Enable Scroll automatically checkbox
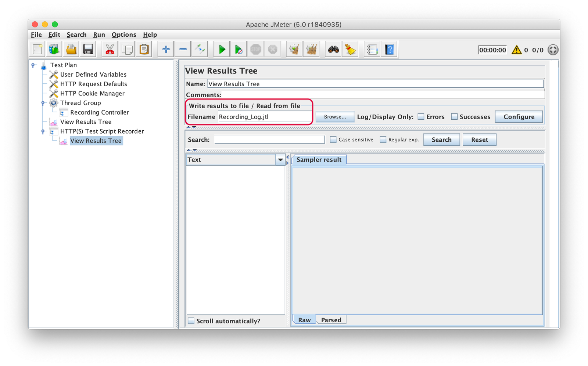 tap(191, 321)
